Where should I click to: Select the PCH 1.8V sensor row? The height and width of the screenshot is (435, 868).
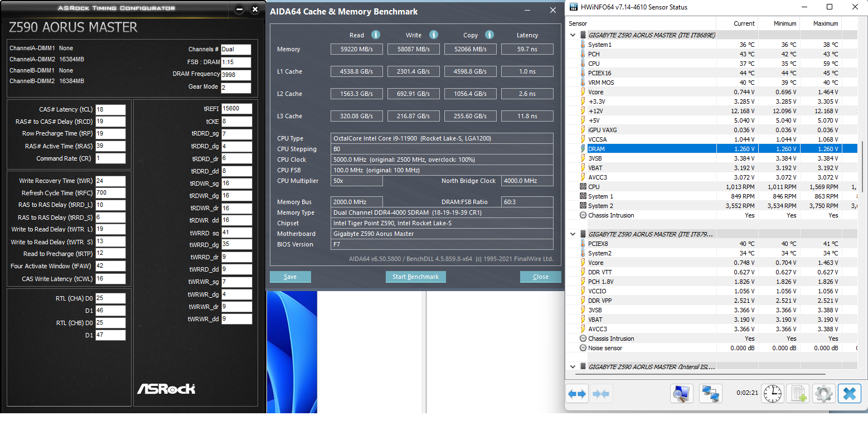(x=712, y=282)
